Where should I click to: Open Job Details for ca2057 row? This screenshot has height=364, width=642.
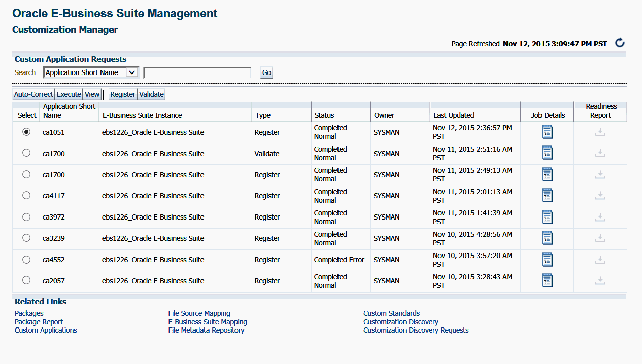(547, 281)
